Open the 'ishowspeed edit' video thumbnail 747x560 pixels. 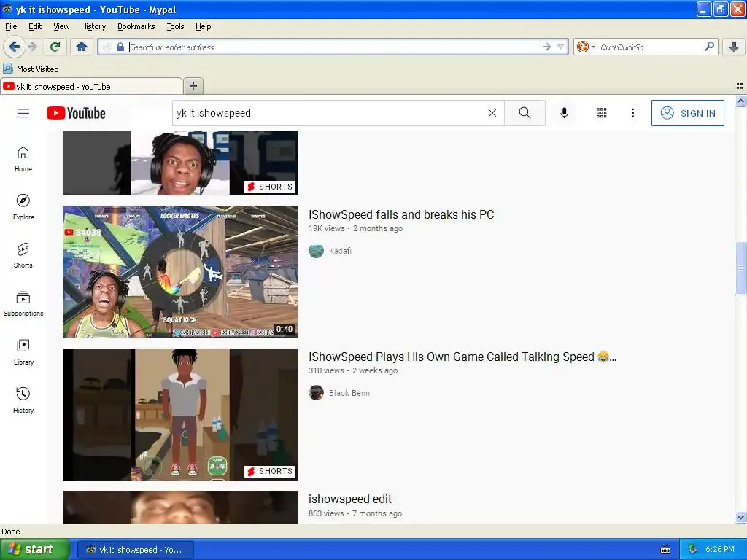(180, 507)
